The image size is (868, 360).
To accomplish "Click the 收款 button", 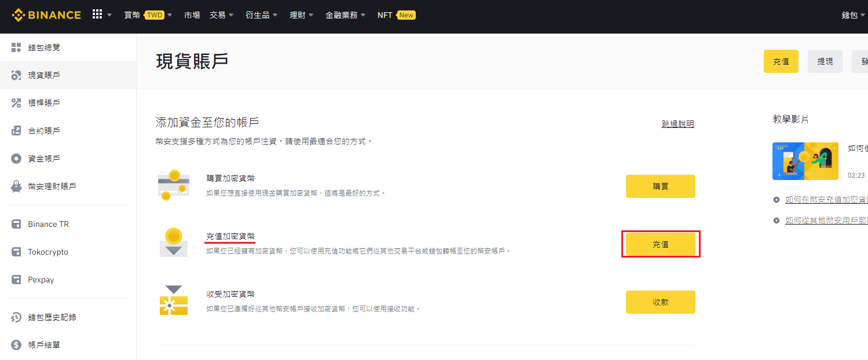I will click(x=661, y=302).
